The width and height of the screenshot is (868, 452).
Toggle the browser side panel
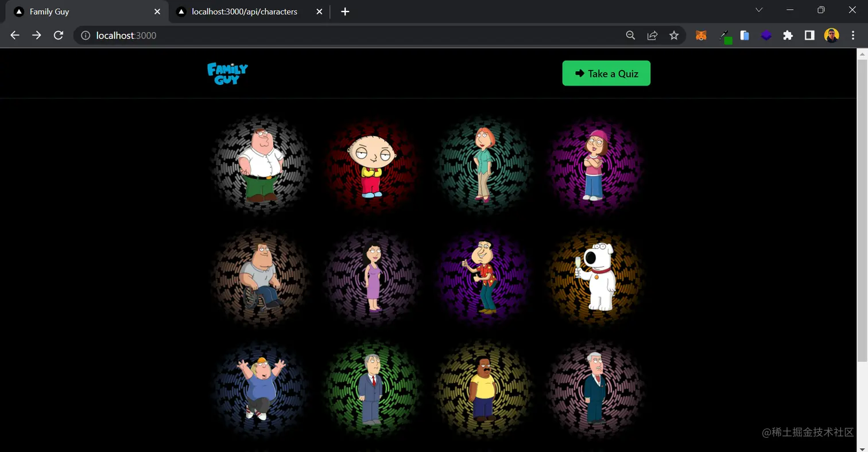click(x=809, y=36)
